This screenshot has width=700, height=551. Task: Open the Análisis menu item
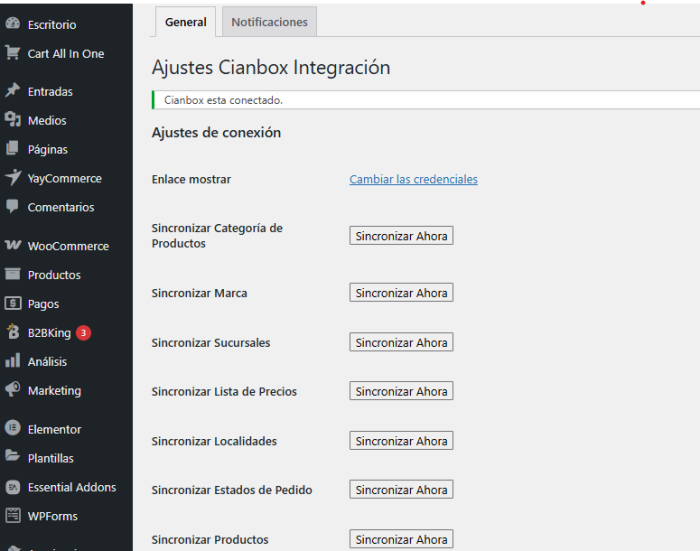point(47,362)
